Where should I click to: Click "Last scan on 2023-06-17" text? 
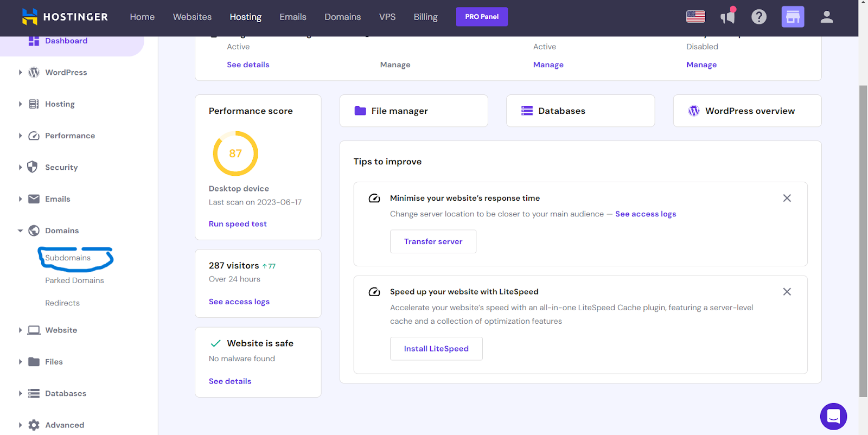click(x=255, y=202)
